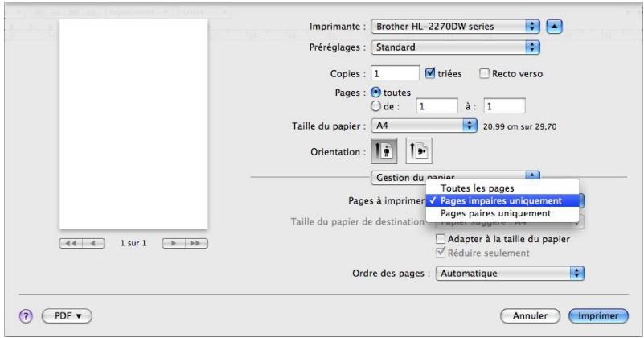Go to next preview page

click(174, 243)
